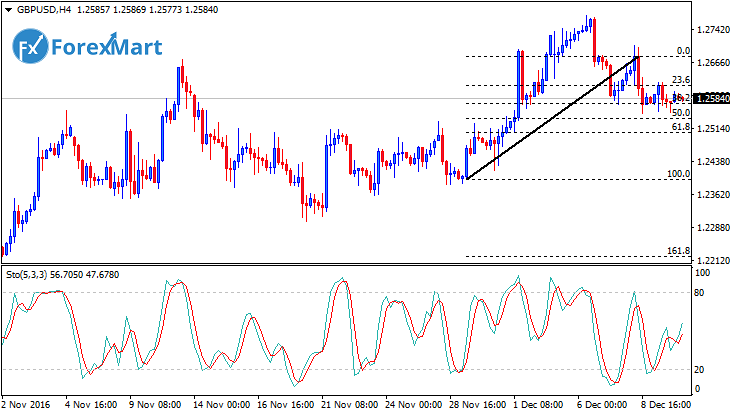730x410 pixels.
Task: Click the ForexMart FX circle logo icon
Action: coord(32,46)
